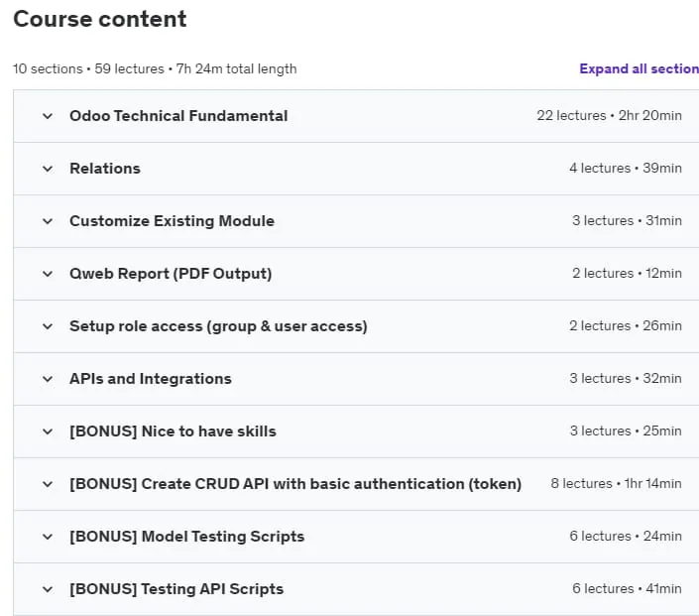Select [BONUS] Create CRUD API with basic authentication title

tap(295, 484)
